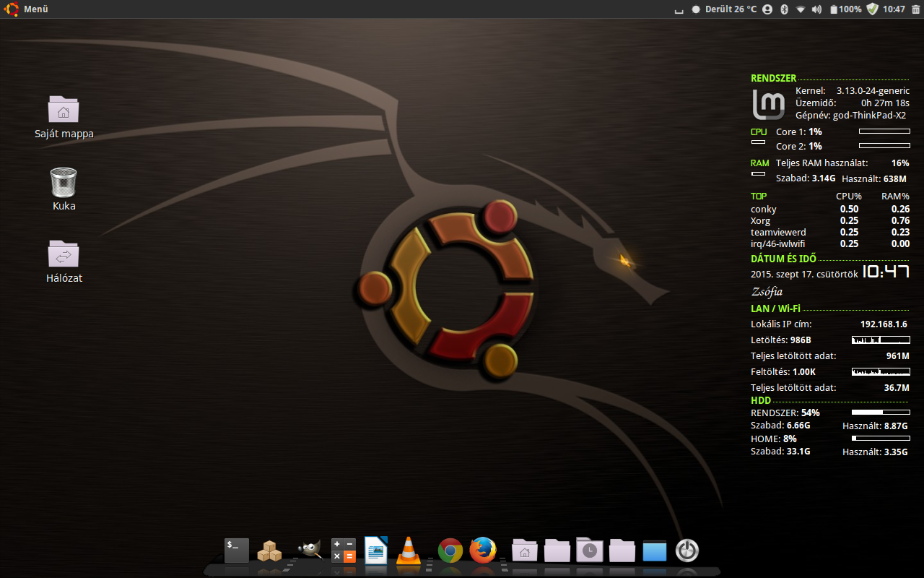The width and height of the screenshot is (924, 578).
Task: Open plain folder between Home and clock folders
Action: [557, 551]
